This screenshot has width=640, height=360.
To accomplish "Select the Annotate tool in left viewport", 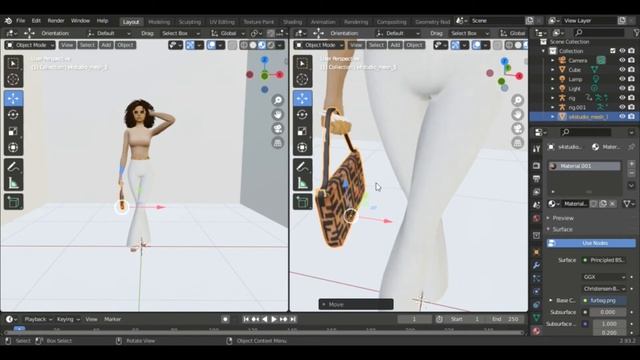I will pyautogui.click(x=13, y=167).
